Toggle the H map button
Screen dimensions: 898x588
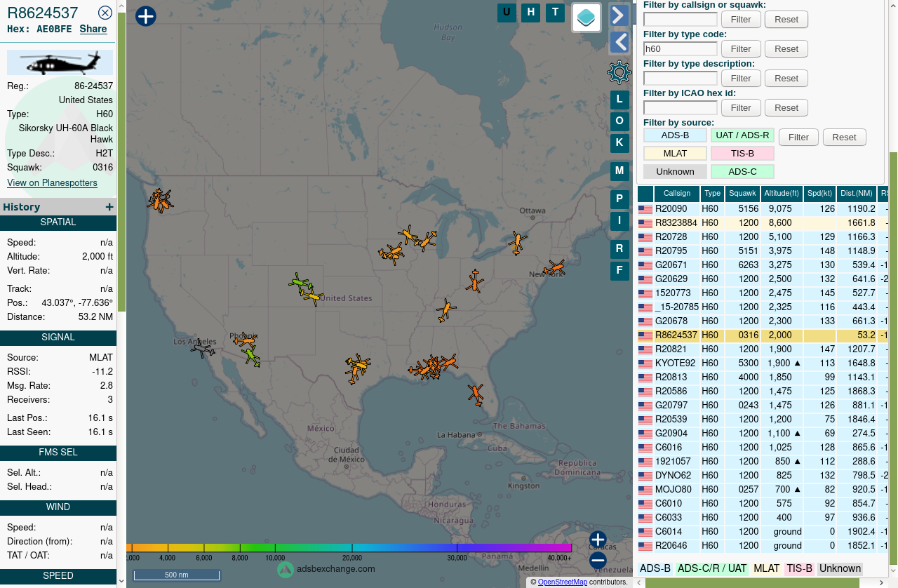coord(531,13)
